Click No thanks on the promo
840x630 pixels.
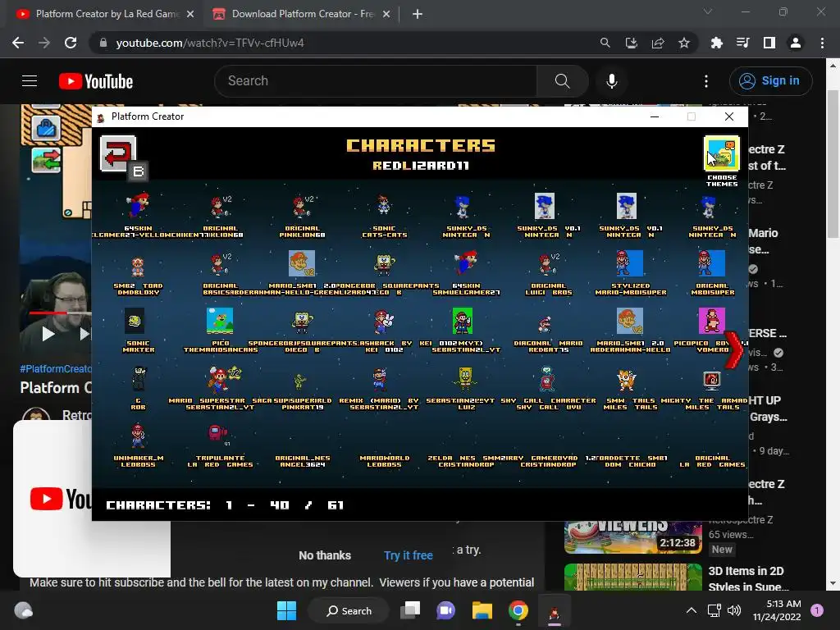[325, 555]
